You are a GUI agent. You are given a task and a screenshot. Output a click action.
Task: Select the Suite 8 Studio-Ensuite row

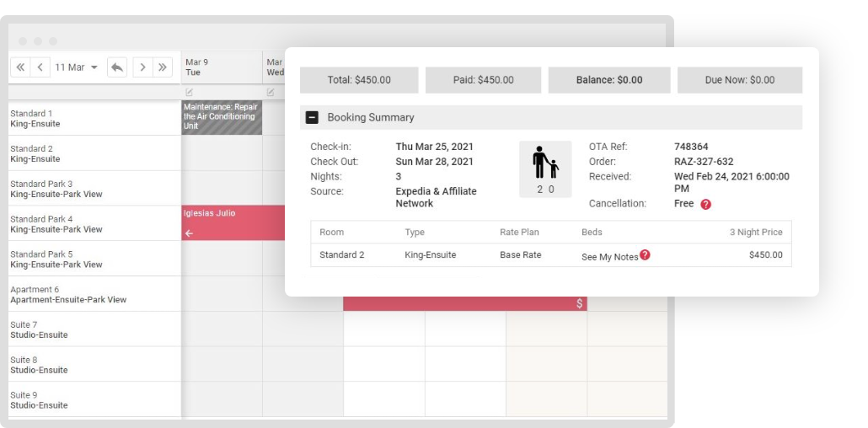(94, 364)
